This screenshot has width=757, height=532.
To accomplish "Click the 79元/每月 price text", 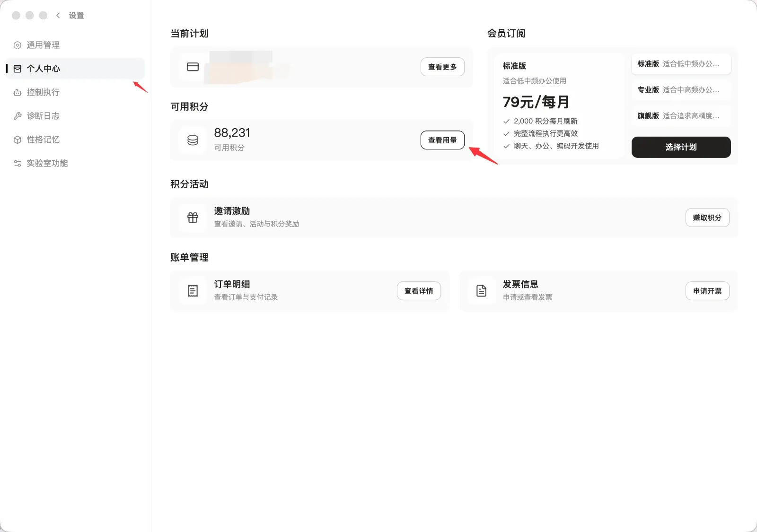I will pyautogui.click(x=536, y=102).
